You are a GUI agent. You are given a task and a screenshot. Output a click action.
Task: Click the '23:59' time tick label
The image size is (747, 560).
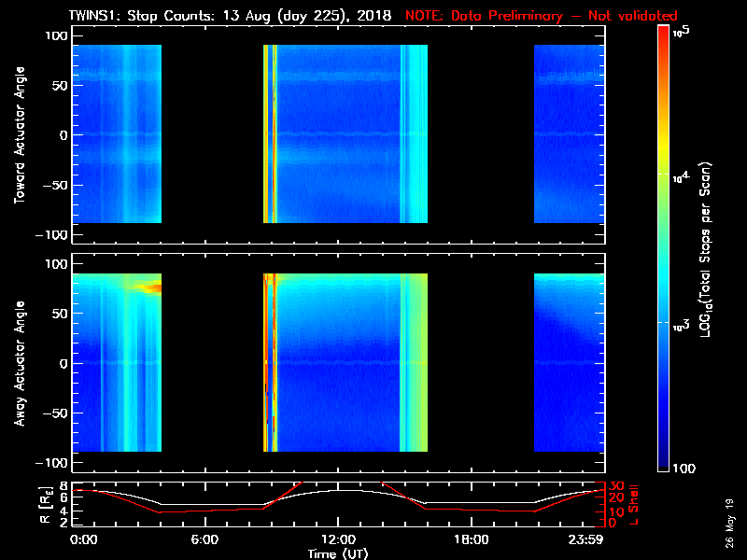(585, 539)
